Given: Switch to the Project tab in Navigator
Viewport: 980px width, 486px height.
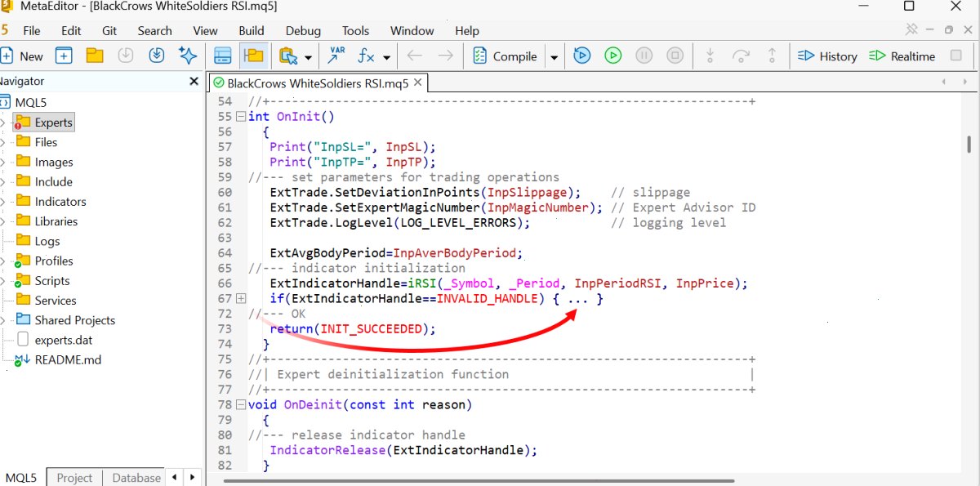Looking at the screenshot, I should pyautogui.click(x=74, y=478).
